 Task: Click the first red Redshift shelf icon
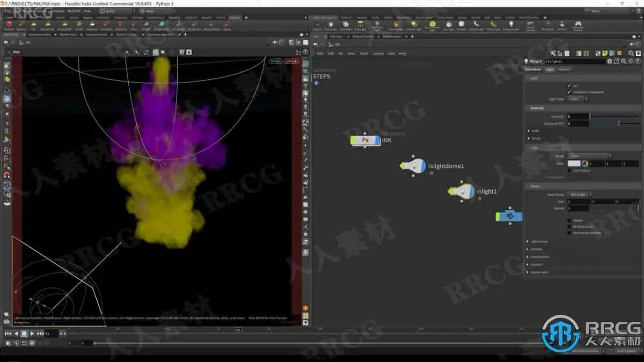click(x=9, y=25)
